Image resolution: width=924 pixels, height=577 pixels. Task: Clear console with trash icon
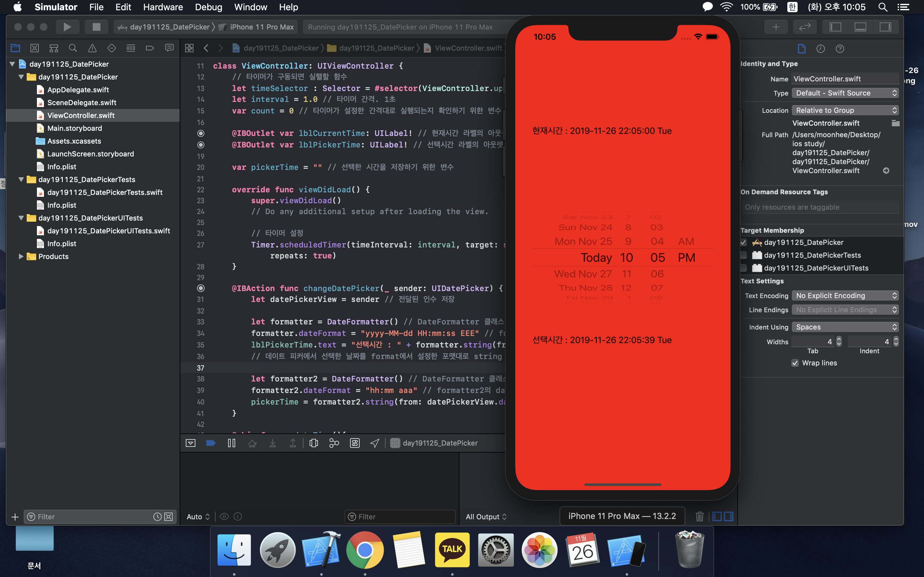coord(699,516)
